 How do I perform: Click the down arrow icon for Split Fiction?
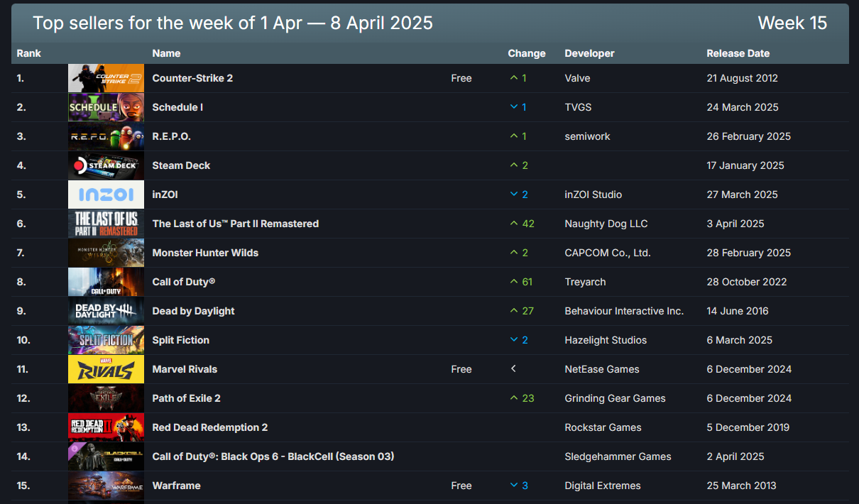click(514, 340)
